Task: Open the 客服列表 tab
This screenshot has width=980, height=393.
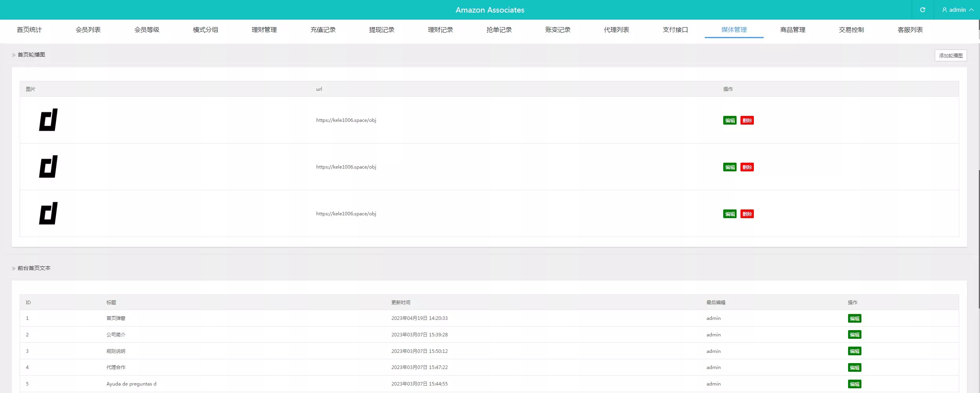Action: pyautogui.click(x=910, y=30)
